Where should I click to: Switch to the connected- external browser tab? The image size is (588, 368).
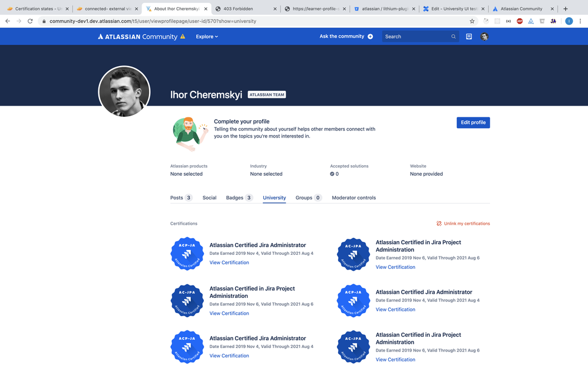(107, 9)
